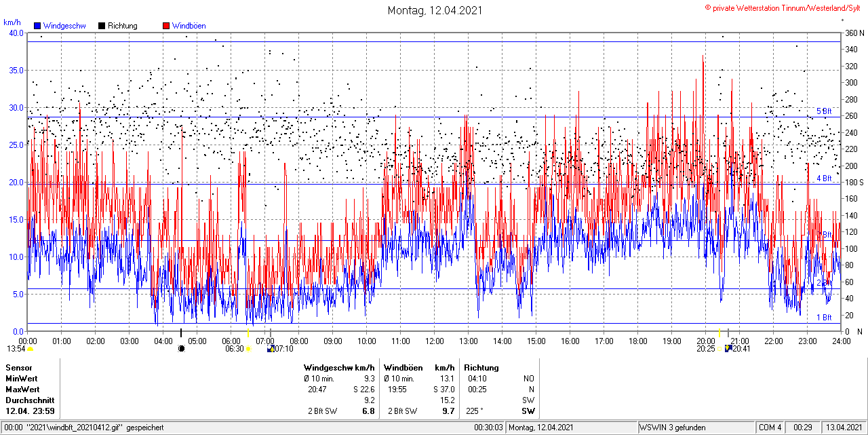This screenshot has width=868, height=435.
Task: Click the yellow sunset tick near 20:25
Action: click(x=719, y=333)
